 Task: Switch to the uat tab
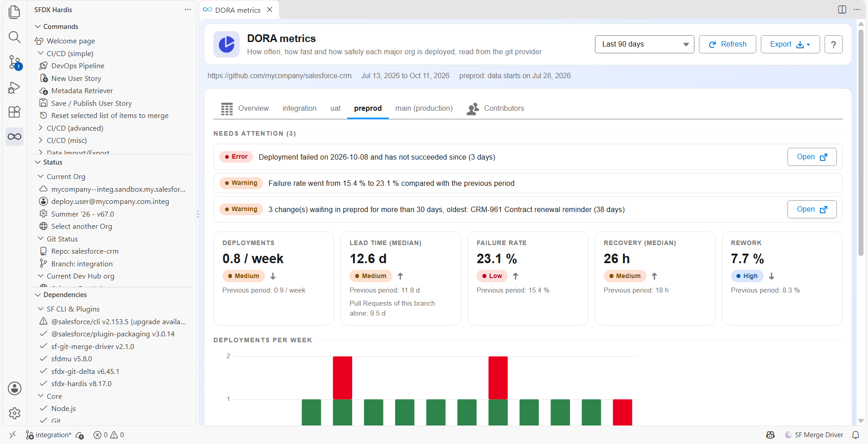point(335,109)
